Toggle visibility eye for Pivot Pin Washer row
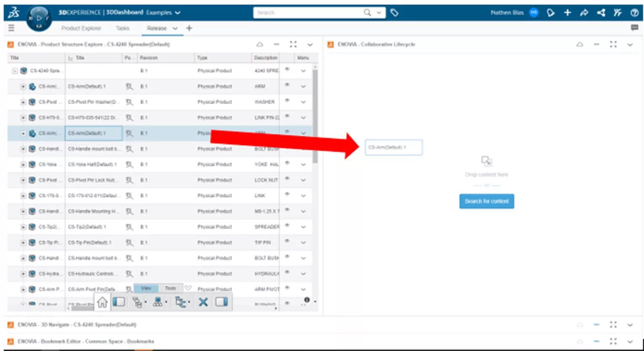The width and height of the screenshot is (644, 351). (x=287, y=100)
